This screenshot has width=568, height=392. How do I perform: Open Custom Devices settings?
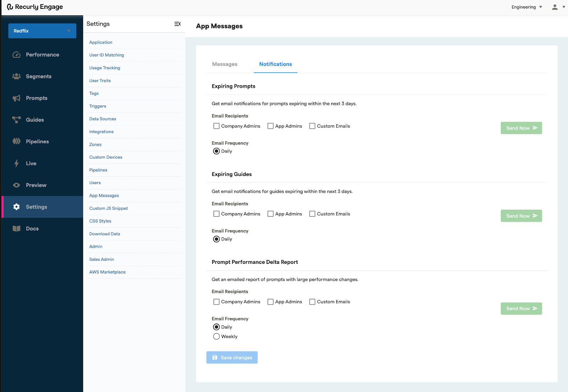tap(106, 157)
